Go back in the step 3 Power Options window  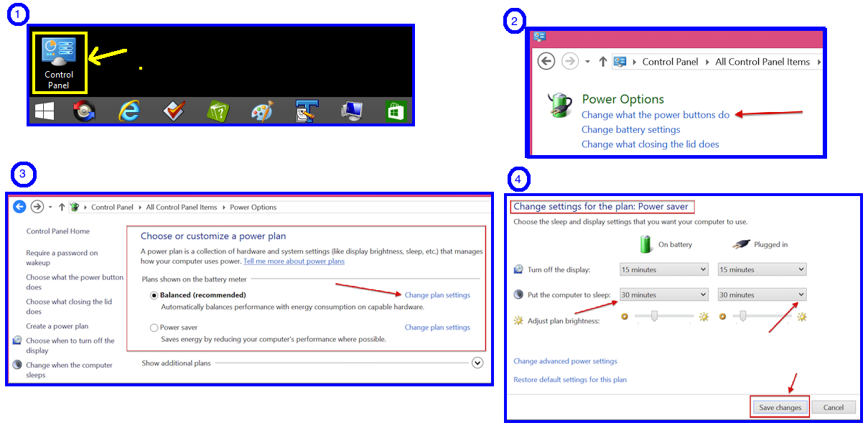coord(19,207)
